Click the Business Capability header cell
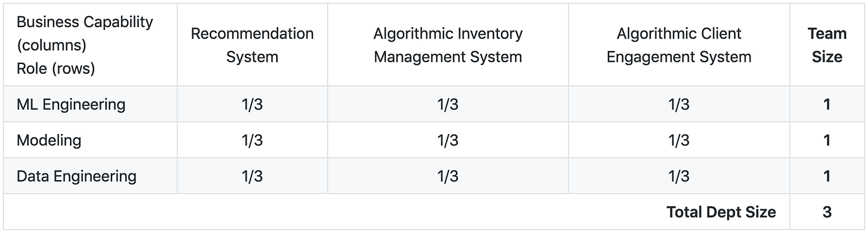Image resolution: width=868 pixels, height=231 pixels. (x=85, y=45)
